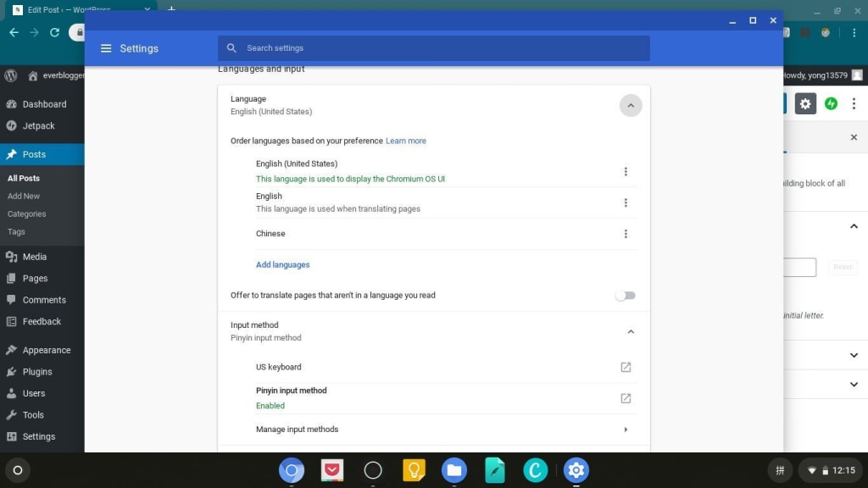Open a new browser tab
868x488 pixels.
coord(171,8)
